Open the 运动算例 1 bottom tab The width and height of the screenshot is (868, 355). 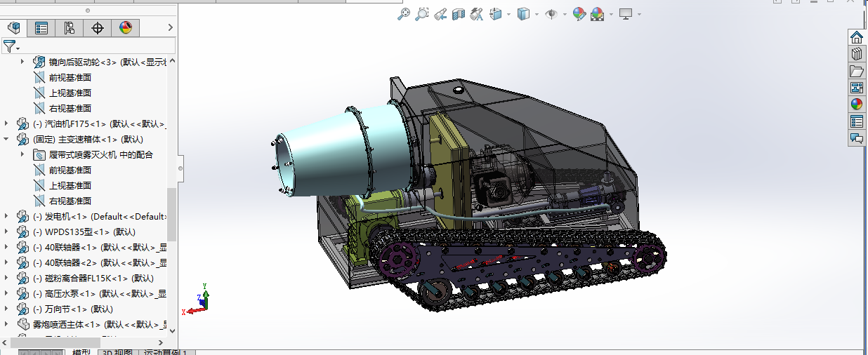pos(165,352)
